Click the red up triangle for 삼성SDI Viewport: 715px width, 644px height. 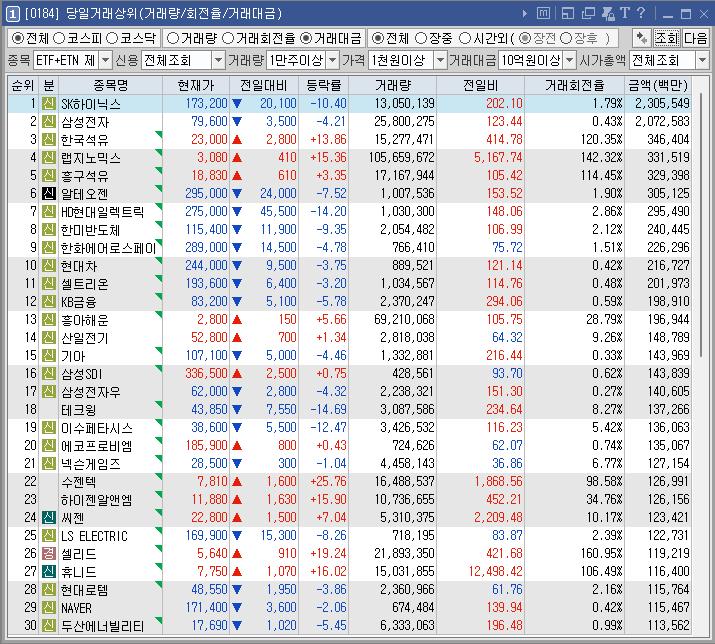(237, 374)
